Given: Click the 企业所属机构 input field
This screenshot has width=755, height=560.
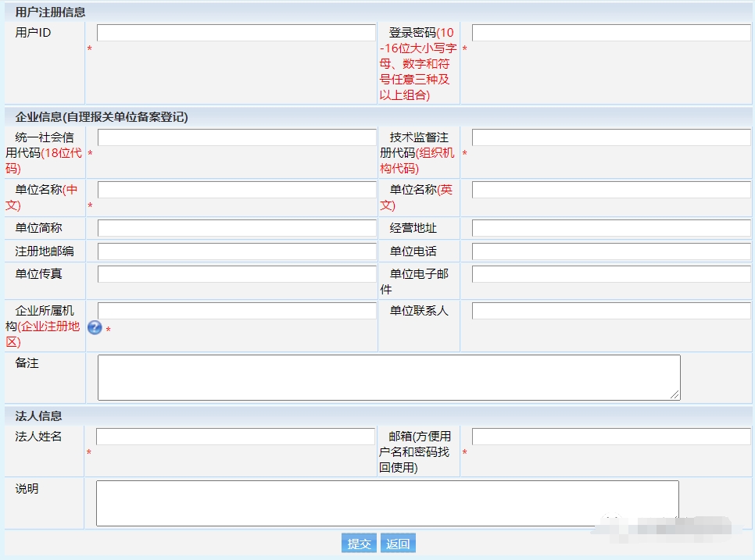Looking at the screenshot, I should point(237,311).
